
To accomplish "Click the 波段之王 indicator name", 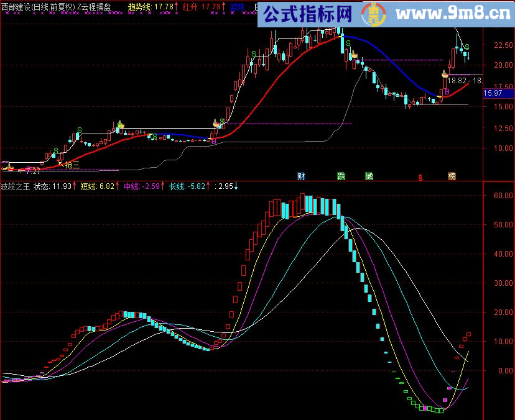I will click(x=16, y=187).
